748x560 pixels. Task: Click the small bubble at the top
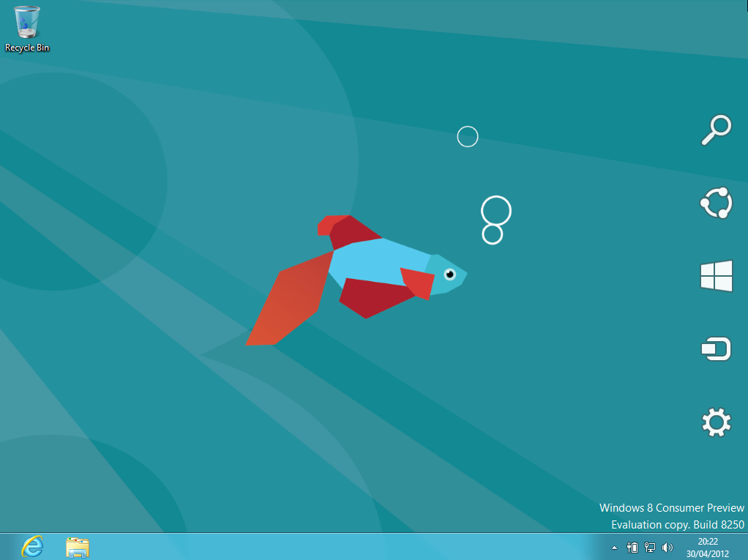(468, 137)
